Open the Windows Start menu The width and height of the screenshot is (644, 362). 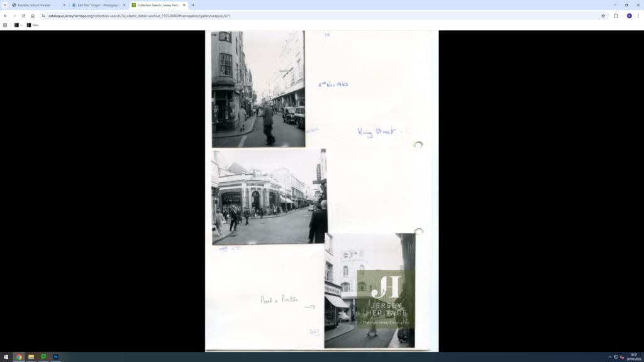(x=6, y=357)
